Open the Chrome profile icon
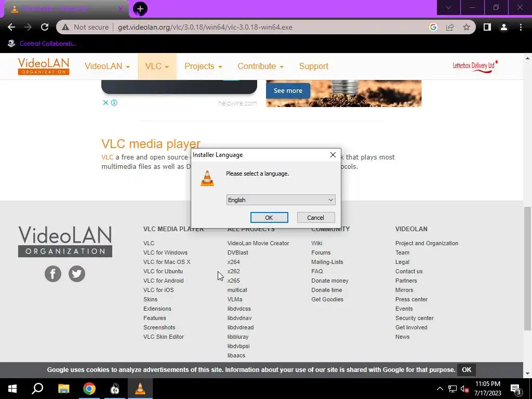This screenshot has width=532, height=399. click(x=504, y=27)
